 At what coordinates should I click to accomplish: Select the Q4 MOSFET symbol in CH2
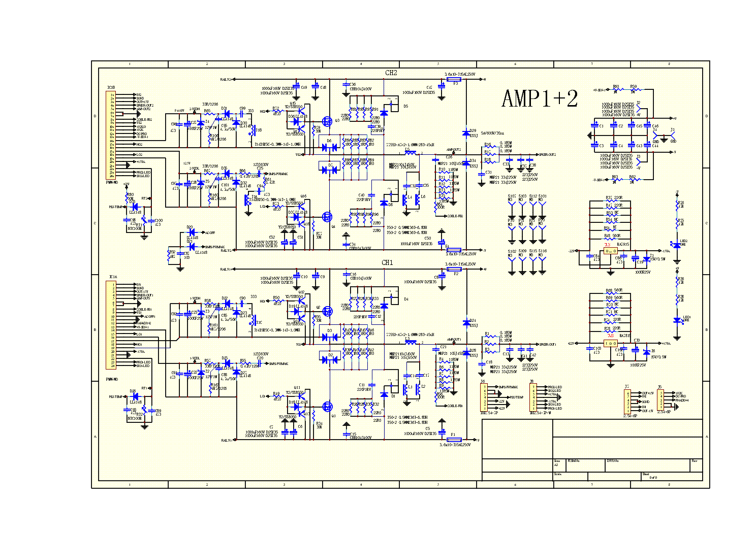(327, 217)
